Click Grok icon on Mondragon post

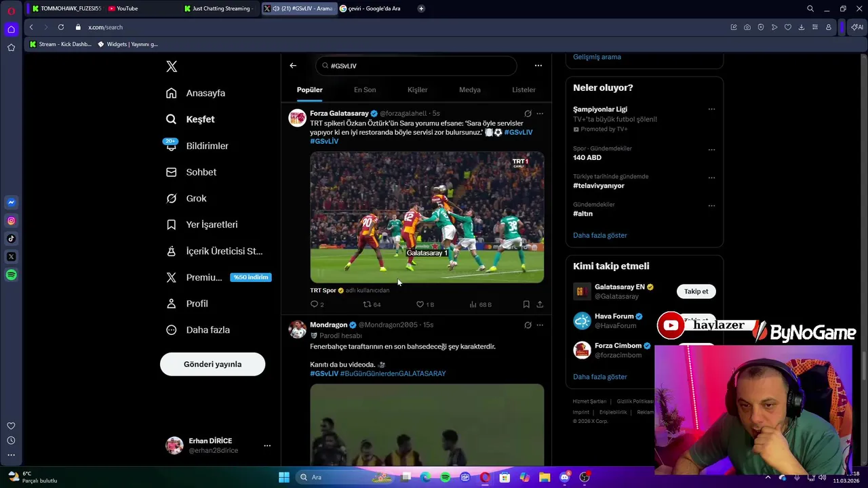[528, 325]
